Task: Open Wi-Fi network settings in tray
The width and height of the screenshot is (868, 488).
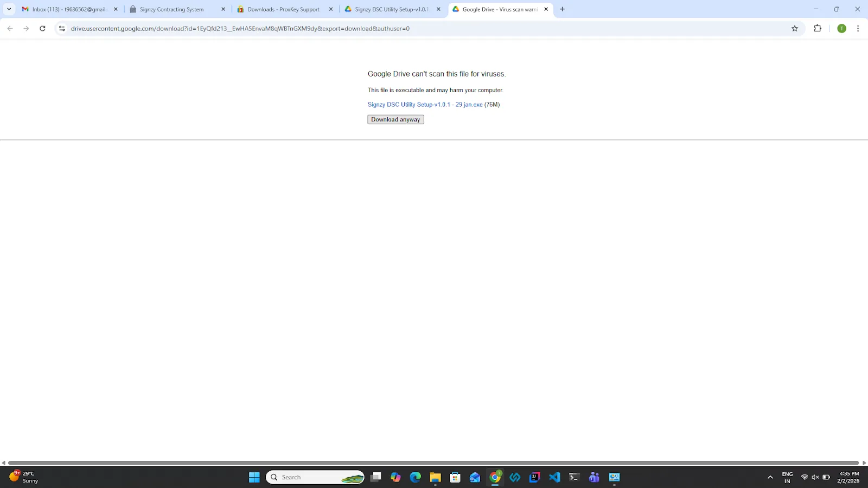Action: [x=805, y=477]
